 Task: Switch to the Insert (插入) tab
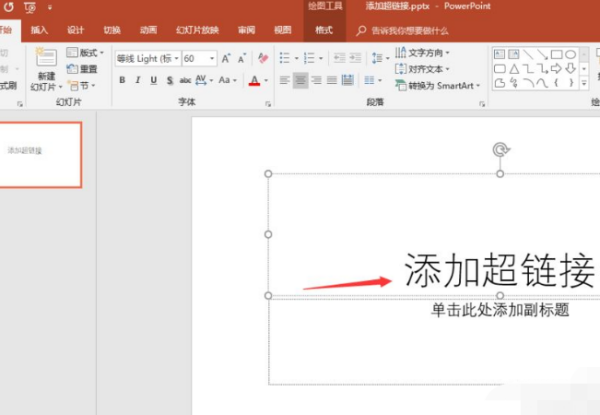click(39, 30)
